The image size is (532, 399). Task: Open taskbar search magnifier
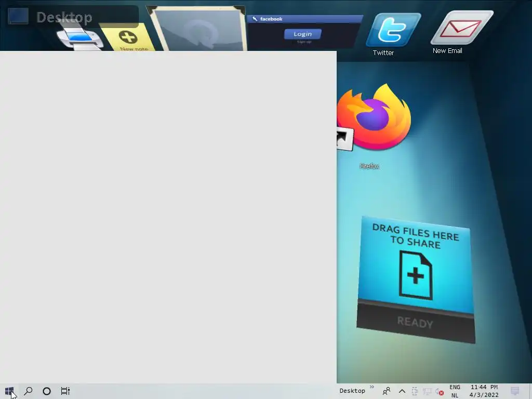28,391
